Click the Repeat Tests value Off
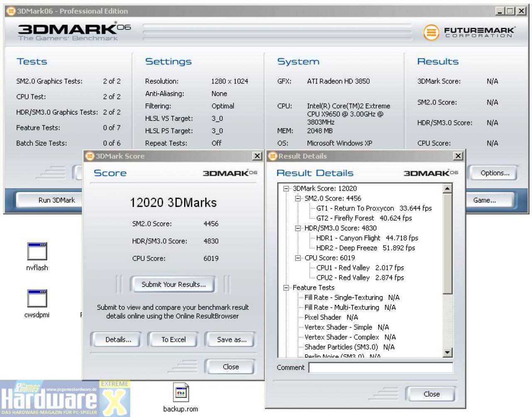Viewport: 532px width, 417px height. [x=217, y=143]
